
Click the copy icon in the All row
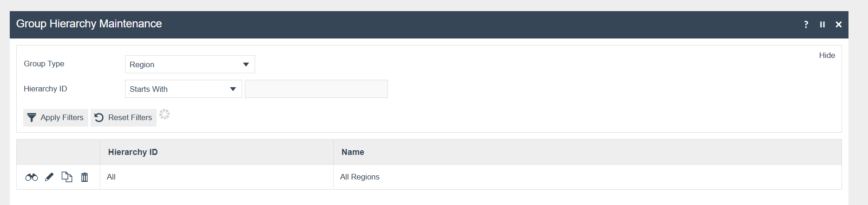pos(67,177)
